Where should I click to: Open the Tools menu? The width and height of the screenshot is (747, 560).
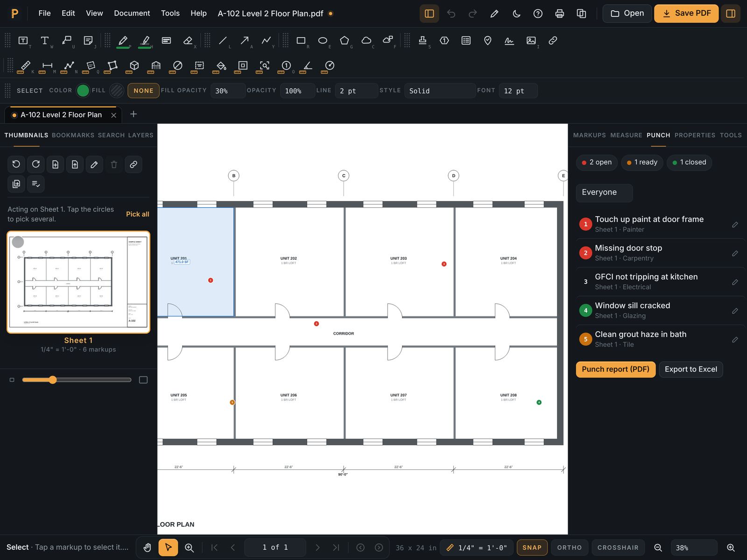(170, 13)
